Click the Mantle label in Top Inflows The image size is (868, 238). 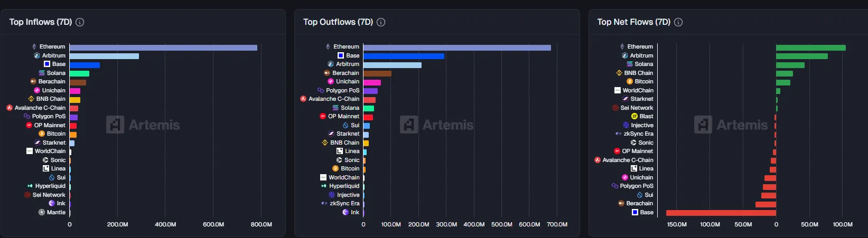tap(56, 213)
